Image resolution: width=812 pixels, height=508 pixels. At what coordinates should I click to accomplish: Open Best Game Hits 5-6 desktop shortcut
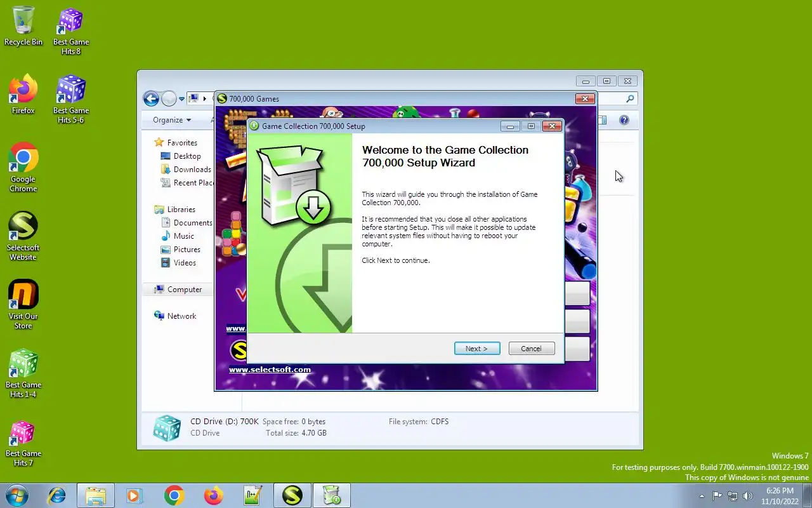(71, 99)
